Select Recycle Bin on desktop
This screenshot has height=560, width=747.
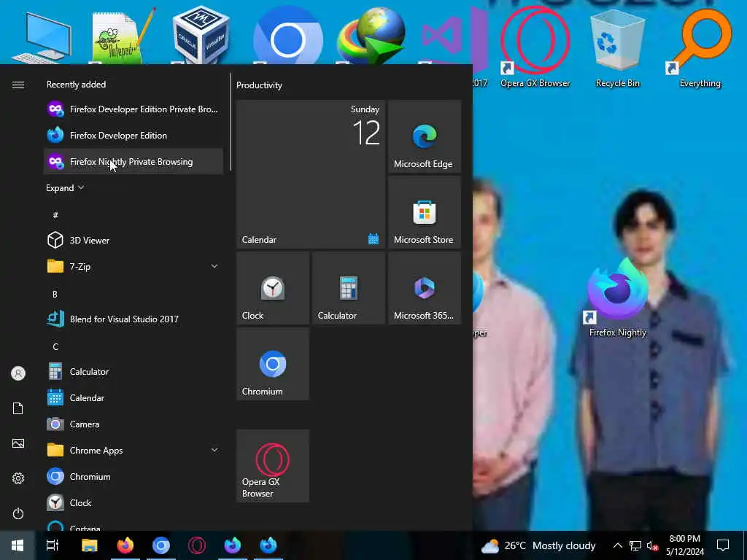617,47
